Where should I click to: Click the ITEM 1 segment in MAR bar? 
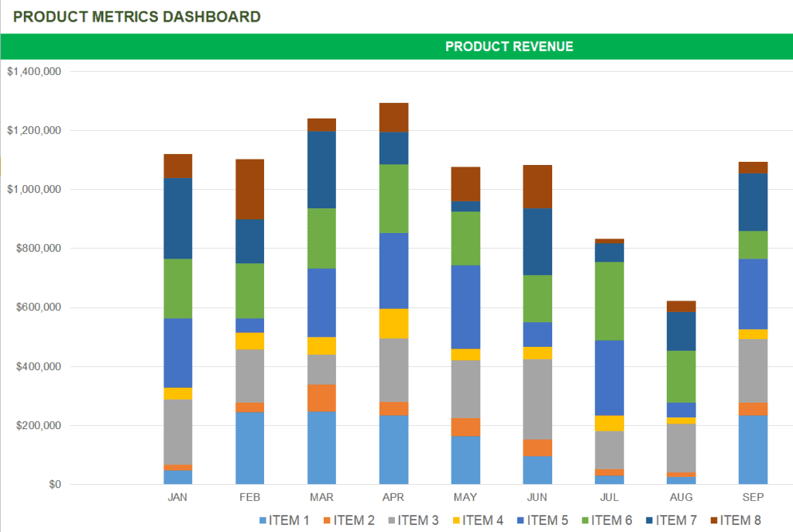(321, 448)
